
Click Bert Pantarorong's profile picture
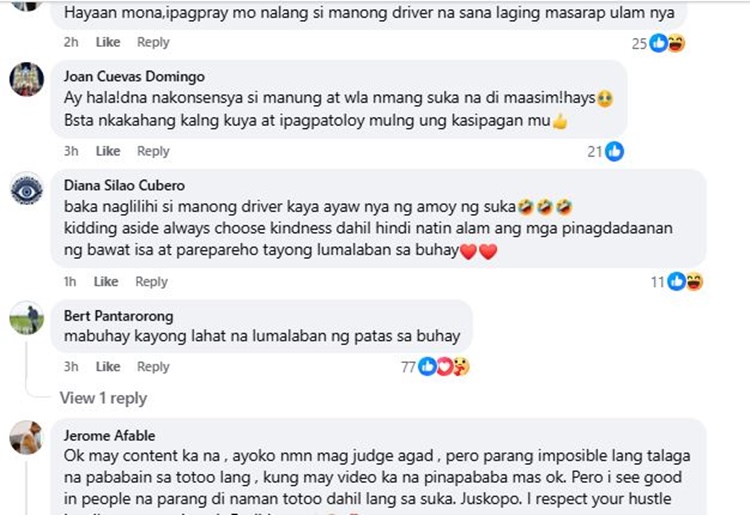pos(27,318)
